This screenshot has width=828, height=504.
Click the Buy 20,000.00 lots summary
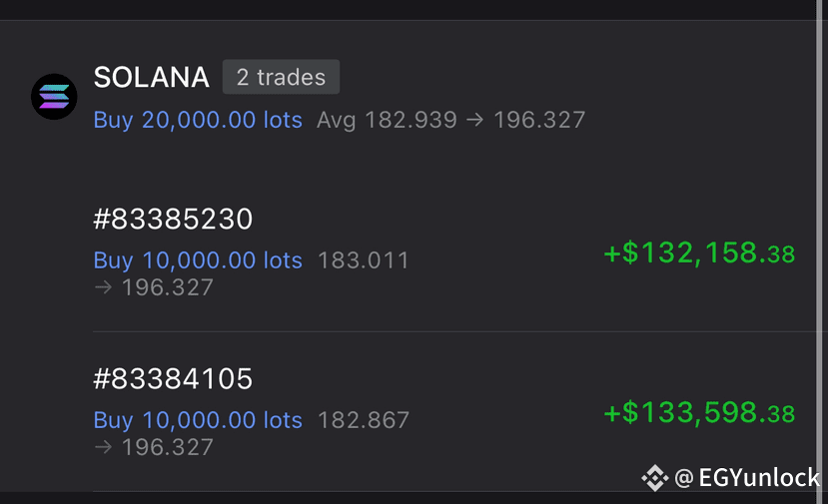click(198, 120)
